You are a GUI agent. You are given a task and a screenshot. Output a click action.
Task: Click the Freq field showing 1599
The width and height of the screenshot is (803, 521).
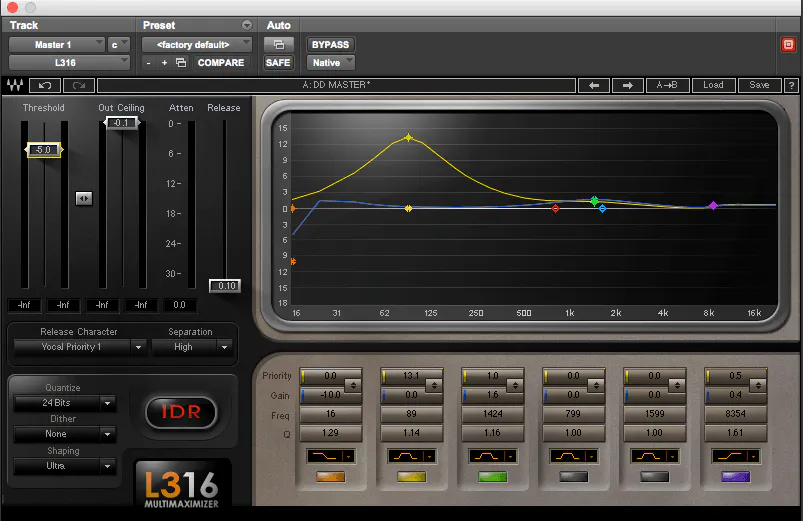tap(654, 414)
